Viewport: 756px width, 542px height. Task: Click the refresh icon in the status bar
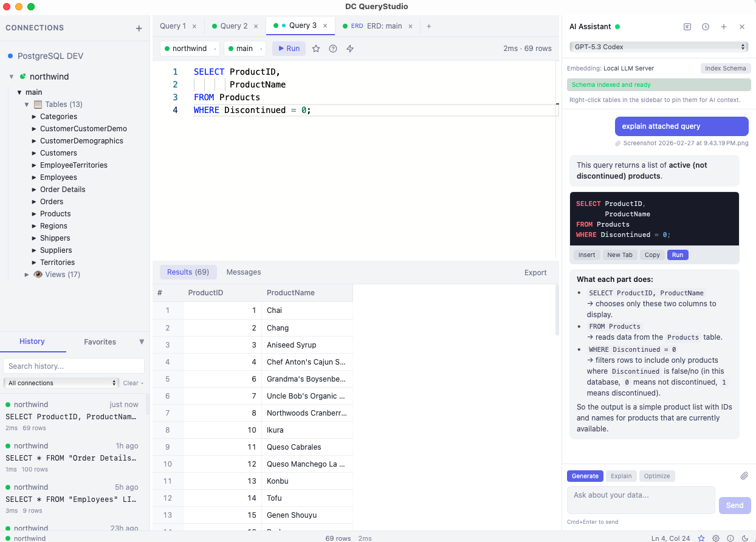tap(745, 538)
